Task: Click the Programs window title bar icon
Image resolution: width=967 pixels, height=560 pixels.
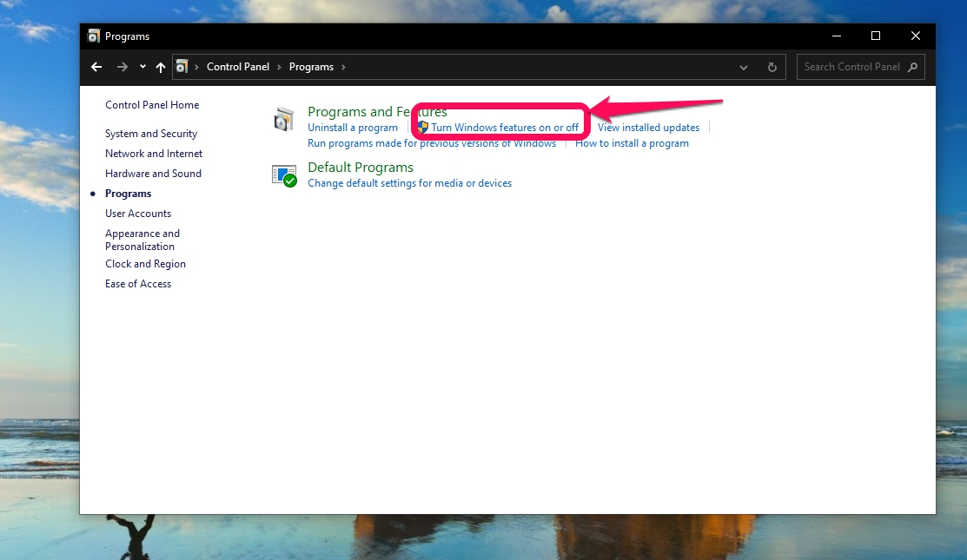Action: 94,36
